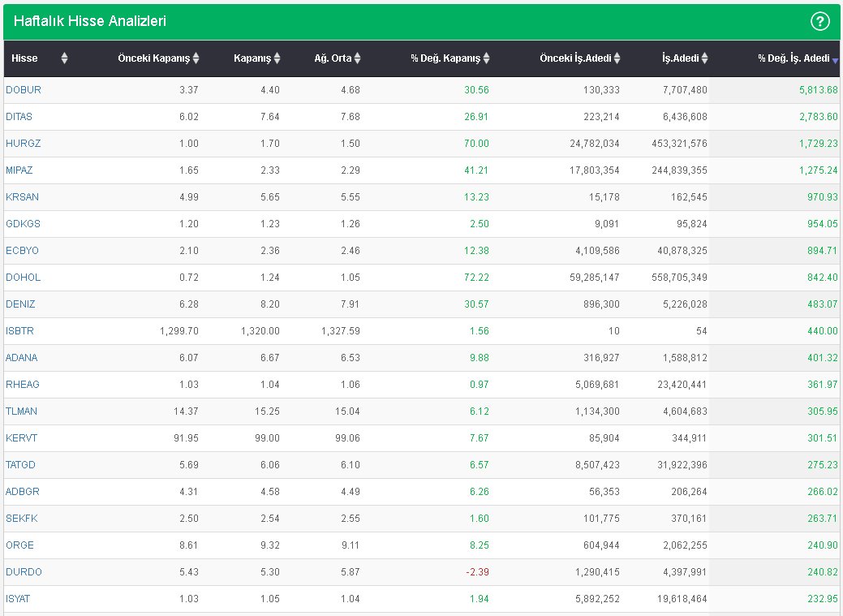Select ORGE percent change 8.25

point(479,545)
